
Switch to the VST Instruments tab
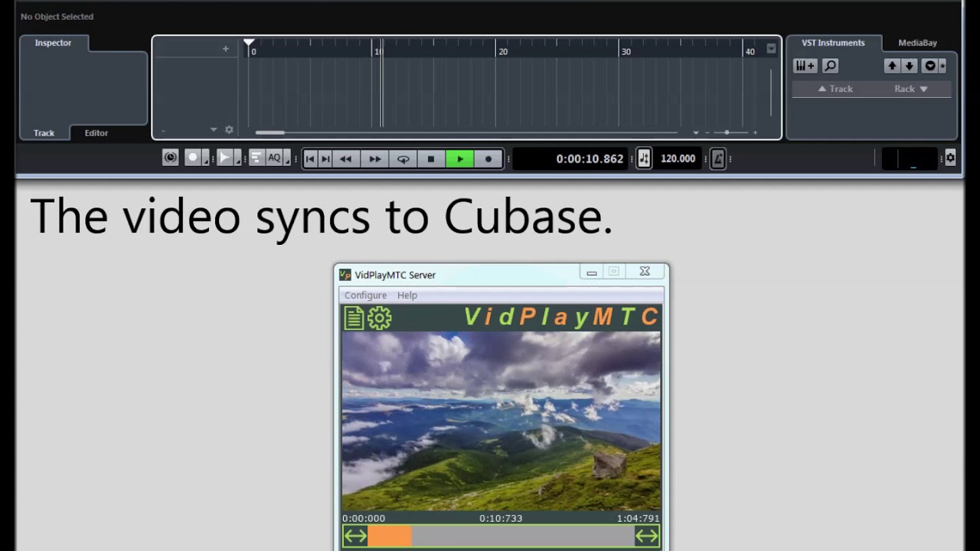point(833,43)
